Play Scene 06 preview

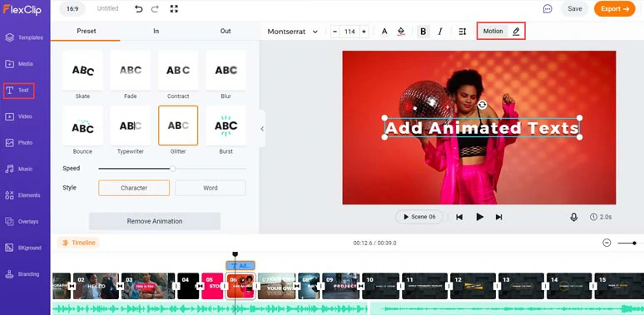pyautogui.click(x=419, y=217)
